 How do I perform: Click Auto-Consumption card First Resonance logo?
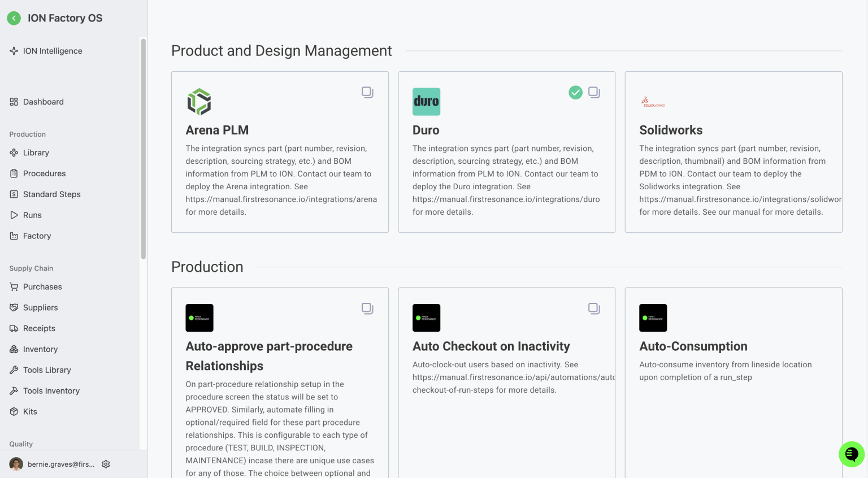tap(653, 318)
